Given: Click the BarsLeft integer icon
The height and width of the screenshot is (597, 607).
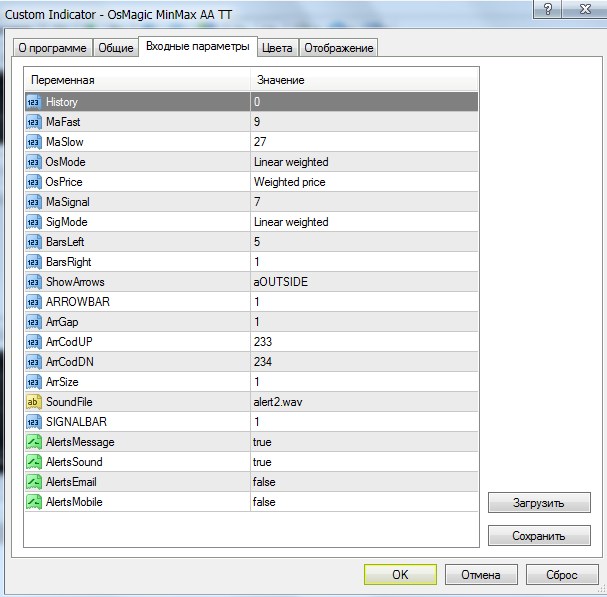Looking at the screenshot, I should pyautogui.click(x=34, y=242).
